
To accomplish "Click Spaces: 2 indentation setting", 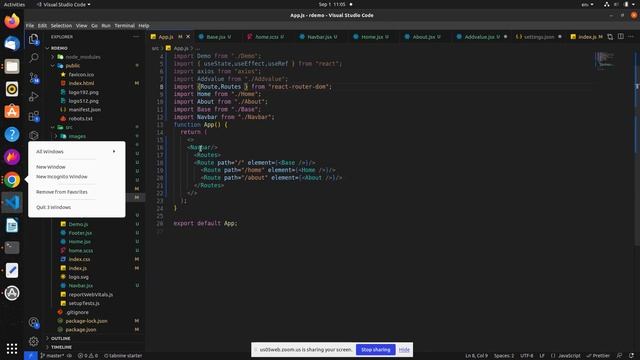I will point(504,356).
